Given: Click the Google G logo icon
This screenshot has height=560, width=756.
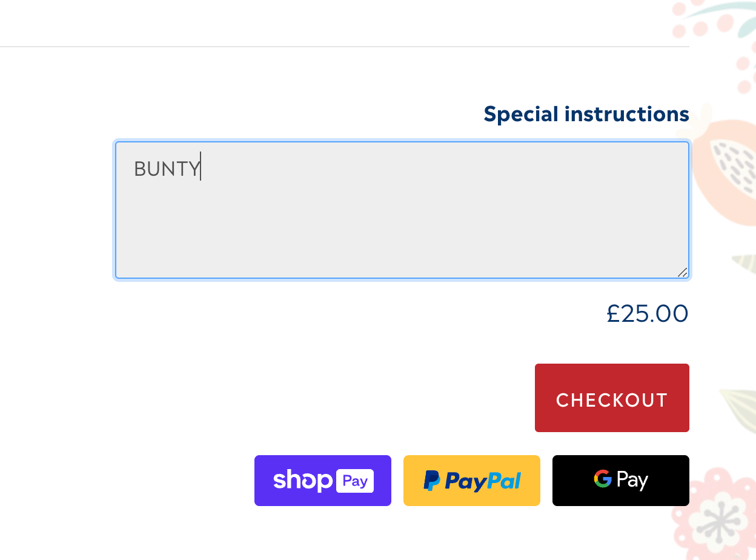Looking at the screenshot, I should click(603, 479).
